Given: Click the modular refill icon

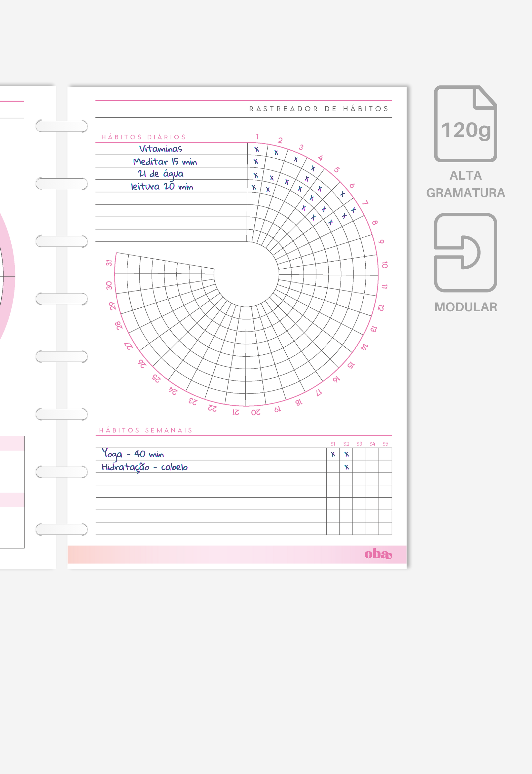Looking at the screenshot, I should (465, 252).
